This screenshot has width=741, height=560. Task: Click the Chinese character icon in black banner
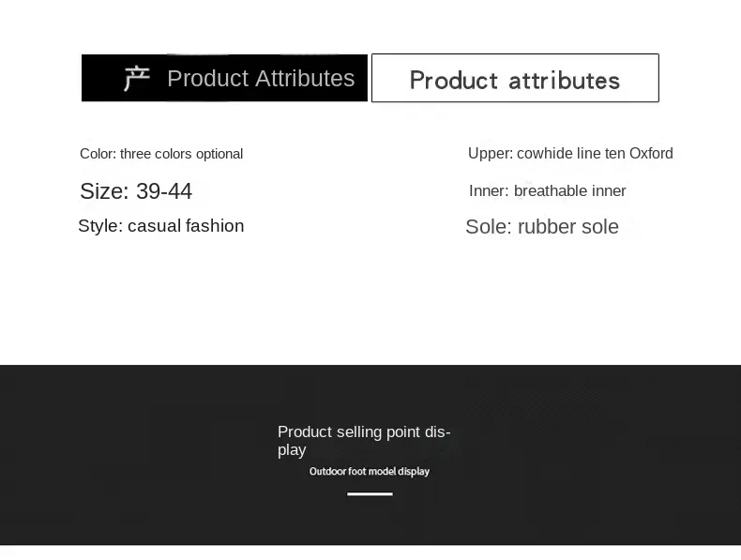click(137, 78)
